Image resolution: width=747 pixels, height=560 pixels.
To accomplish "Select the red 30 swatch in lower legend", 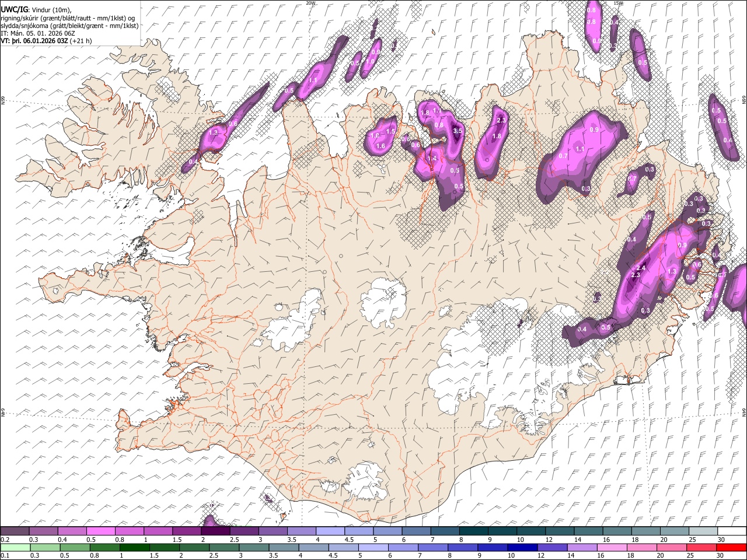I will [x=731, y=547].
